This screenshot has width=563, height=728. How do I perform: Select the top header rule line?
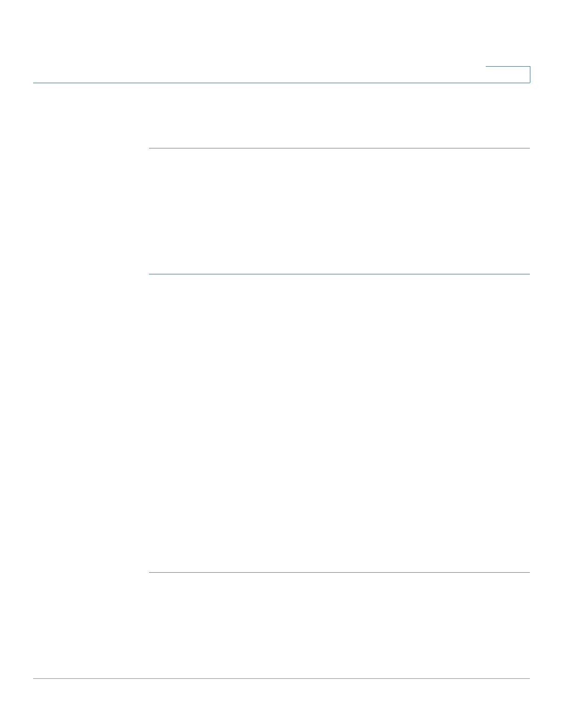coord(281,83)
